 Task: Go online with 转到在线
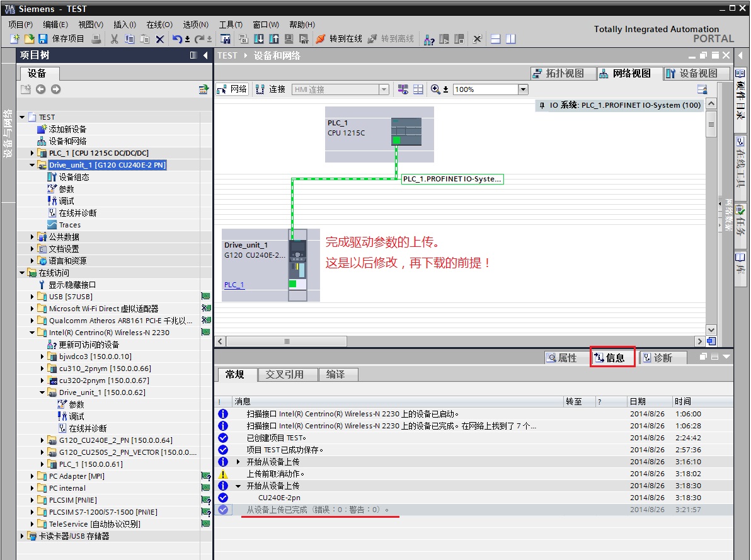tap(340, 39)
